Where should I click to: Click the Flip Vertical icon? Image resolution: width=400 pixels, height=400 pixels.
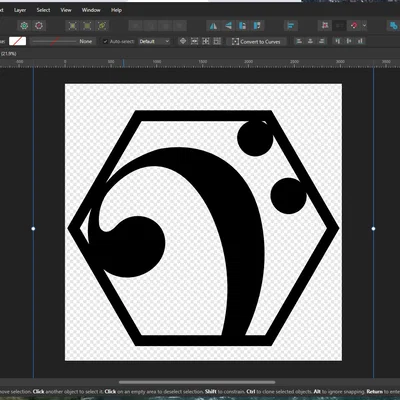228,26
